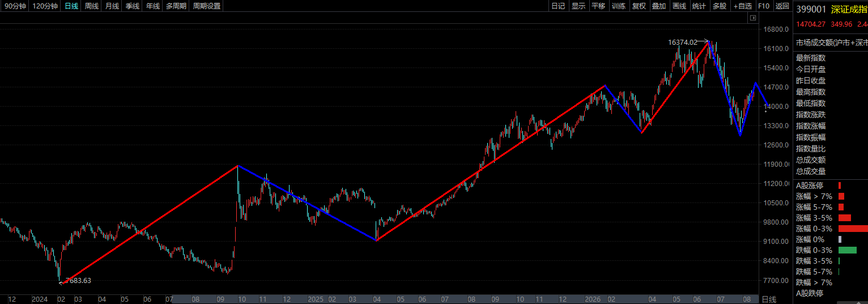Open the 显示 display options
Screen dimensions: 868x304
click(578, 6)
